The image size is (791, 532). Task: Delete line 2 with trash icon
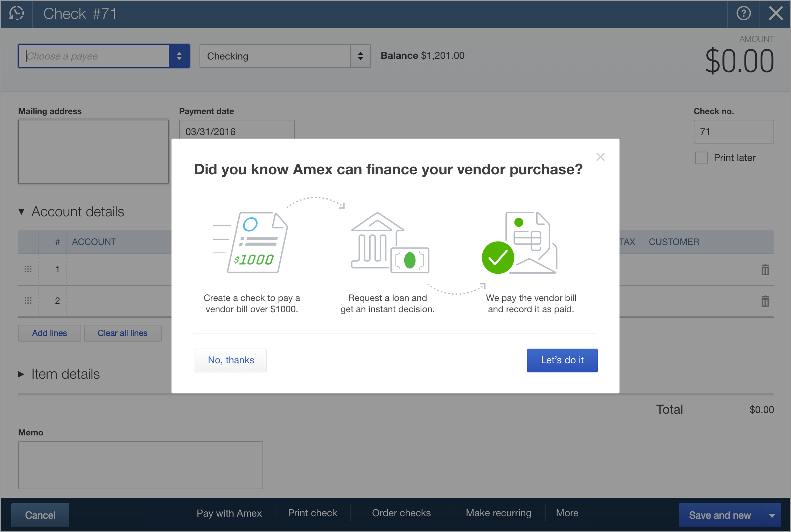point(765,301)
